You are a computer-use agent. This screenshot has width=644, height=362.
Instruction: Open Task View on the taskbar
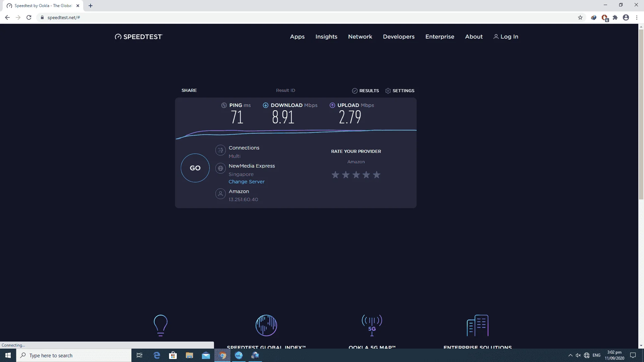click(140, 355)
